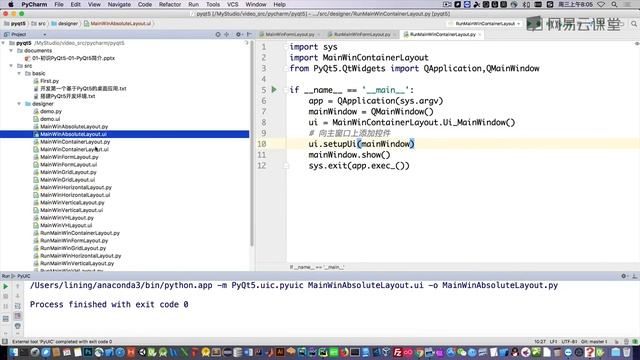Stop the process in the Run panel

6,297
